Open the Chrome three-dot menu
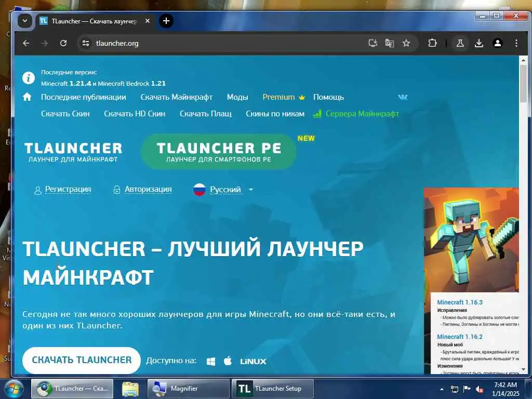The height and width of the screenshot is (399, 532). click(x=516, y=43)
